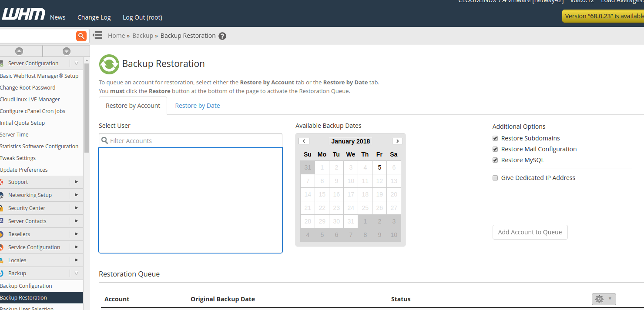This screenshot has height=310, width=644.
Task: Open the Change Log menu item
Action: 94,17
